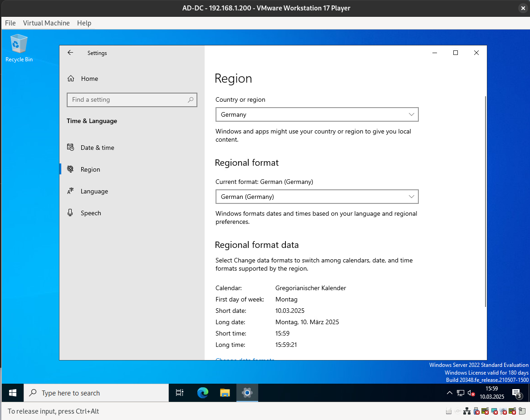Open Task View in the taskbar

click(x=180, y=393)
